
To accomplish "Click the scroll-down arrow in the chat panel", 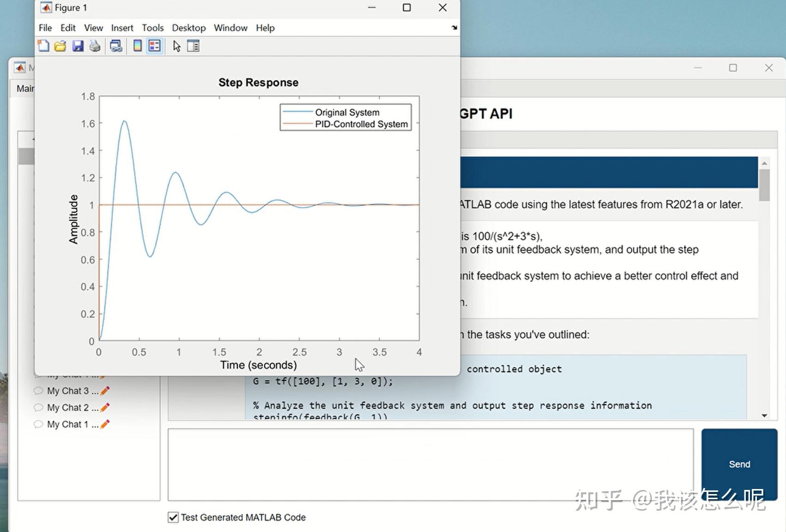I will 765,416.
